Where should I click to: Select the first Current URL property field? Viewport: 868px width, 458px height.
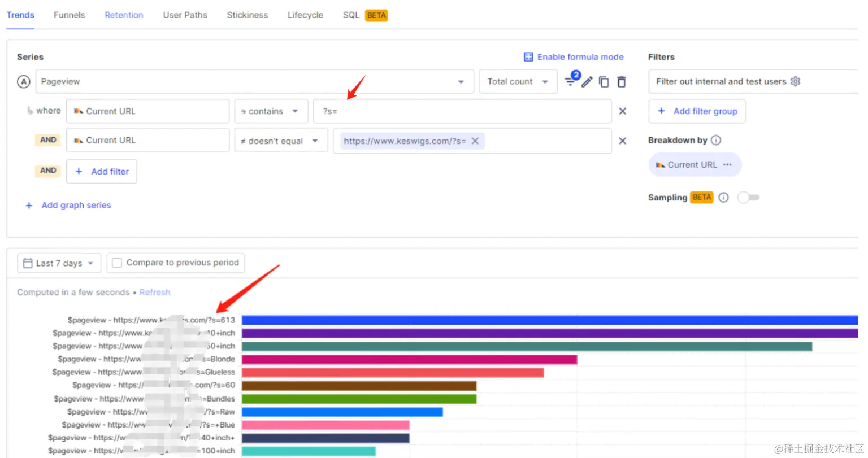[147, 111]
